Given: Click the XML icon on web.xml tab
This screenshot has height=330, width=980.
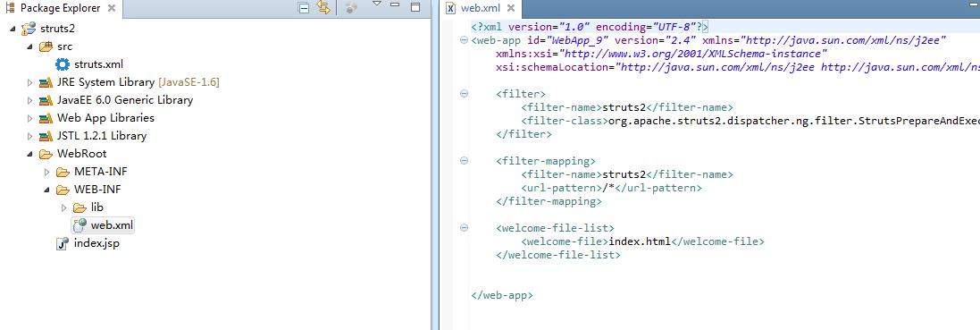Looking at the screenshot, I should tap(450, 8).
